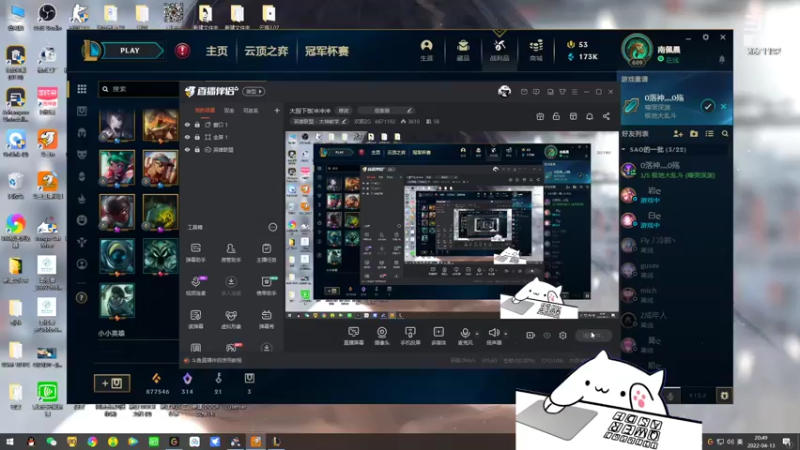Expand microphone volume dropdown arrow
800x450 pixels.
(x=477, y=334)
